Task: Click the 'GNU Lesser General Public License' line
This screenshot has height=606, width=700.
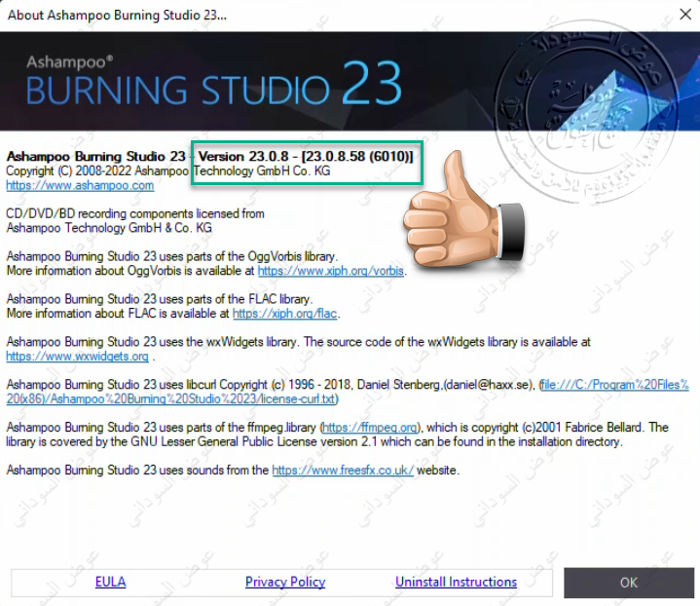Action: tap(314, 441)
